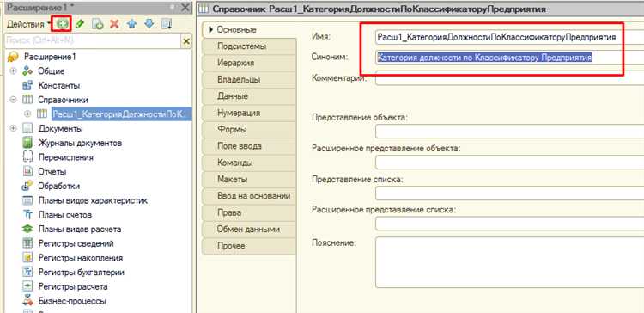Click the Представление списка input field
Image resolution: width=644 pixels, height=313 pixels.
coord(509,193)
